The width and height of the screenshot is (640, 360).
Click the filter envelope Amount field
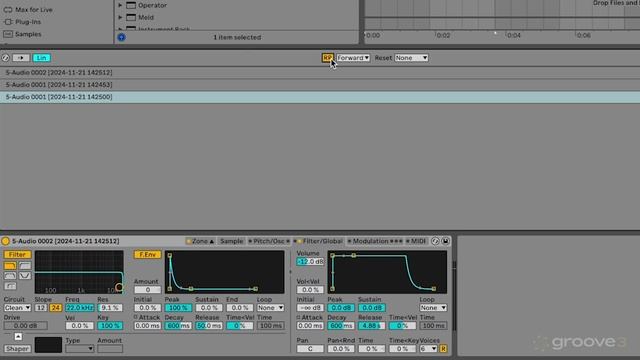point(148,290)
